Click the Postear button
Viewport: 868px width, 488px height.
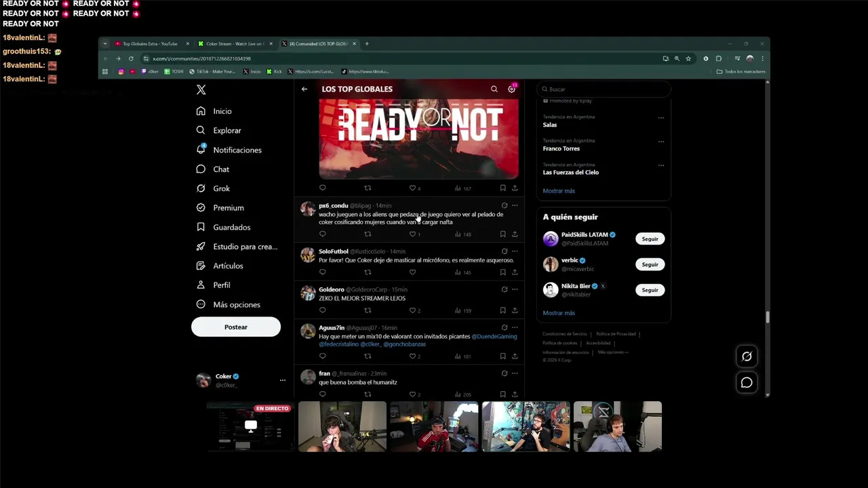coord(236,327)
